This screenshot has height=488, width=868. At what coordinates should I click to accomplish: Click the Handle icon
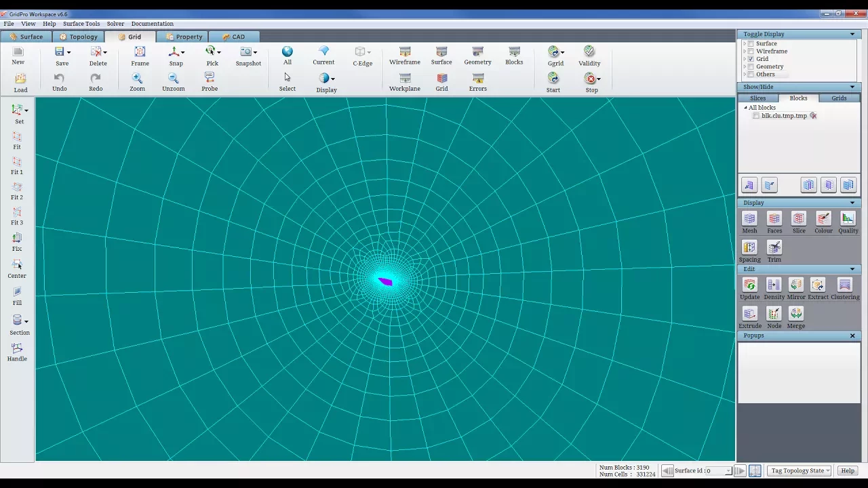point(17,348)
